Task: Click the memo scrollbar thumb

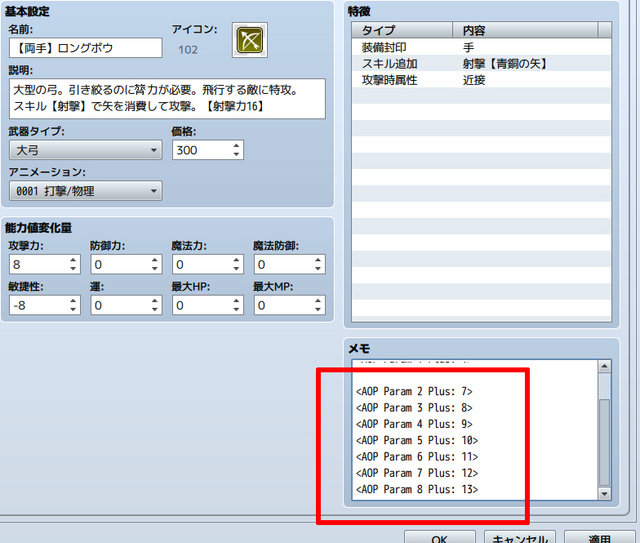Action: point(604,442)
